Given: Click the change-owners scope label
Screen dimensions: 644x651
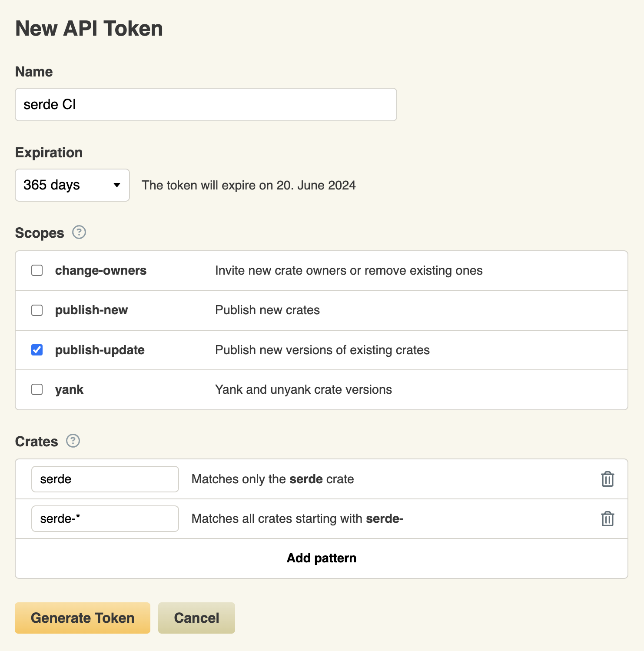Looking at the screenshot, I should click(x=100, y=270).
